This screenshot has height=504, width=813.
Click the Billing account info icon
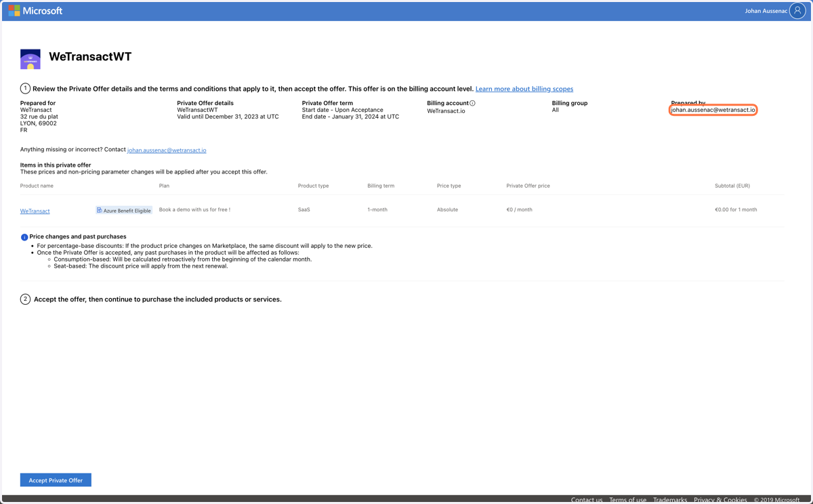click(x=472, y=103)
